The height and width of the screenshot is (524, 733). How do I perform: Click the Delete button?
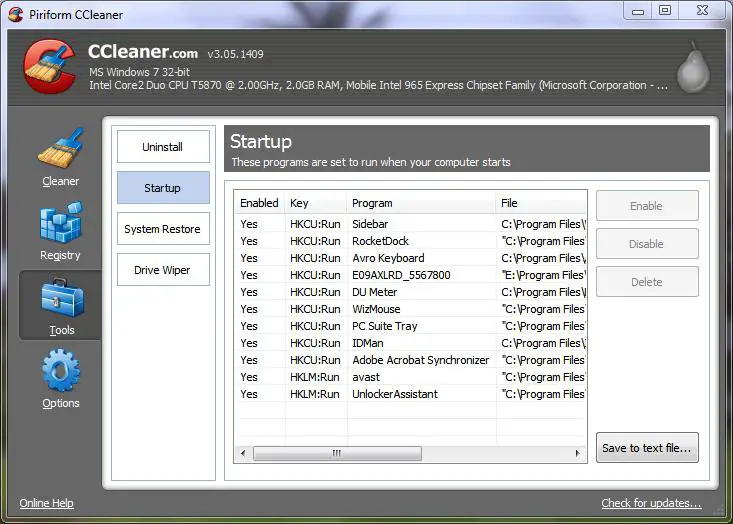tap(647, 282)
